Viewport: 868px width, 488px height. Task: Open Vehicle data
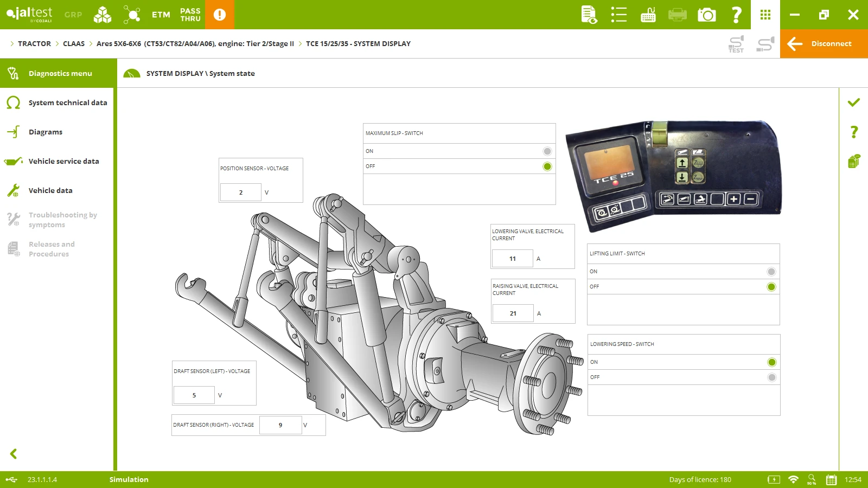point(57,190)
